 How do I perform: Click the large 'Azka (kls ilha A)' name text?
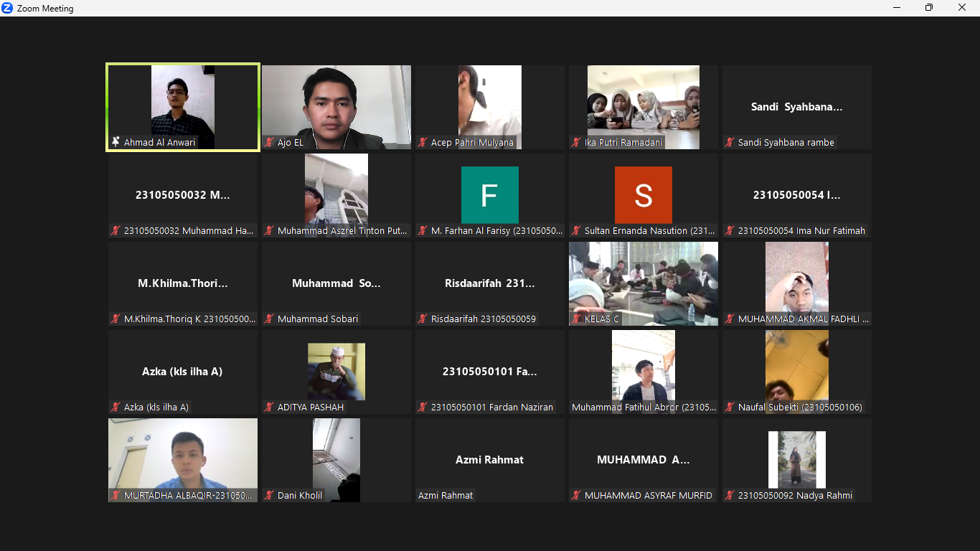point(182,372)
